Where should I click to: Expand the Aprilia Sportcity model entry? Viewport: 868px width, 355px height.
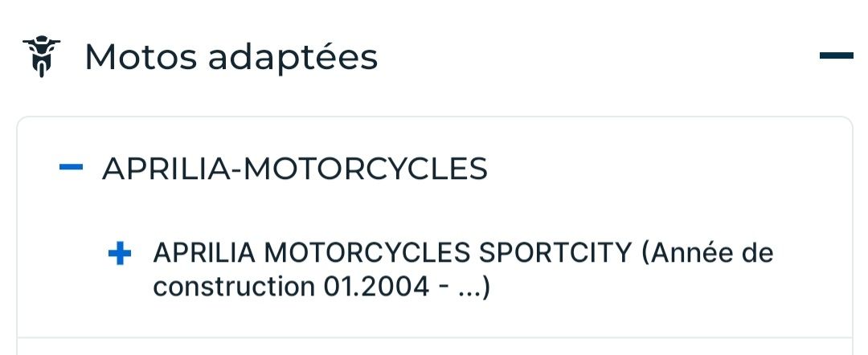119,255
